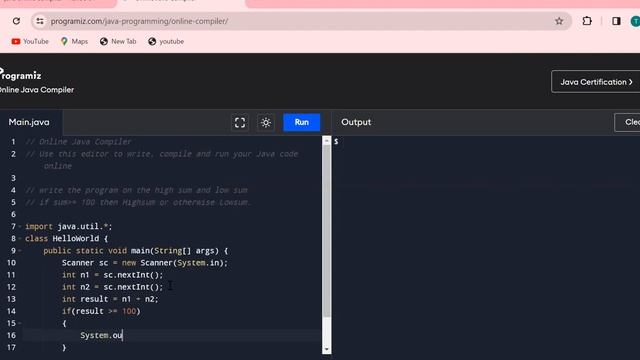
Task: Open the YouTube bookmark
Action: click(x=30, y=41)
